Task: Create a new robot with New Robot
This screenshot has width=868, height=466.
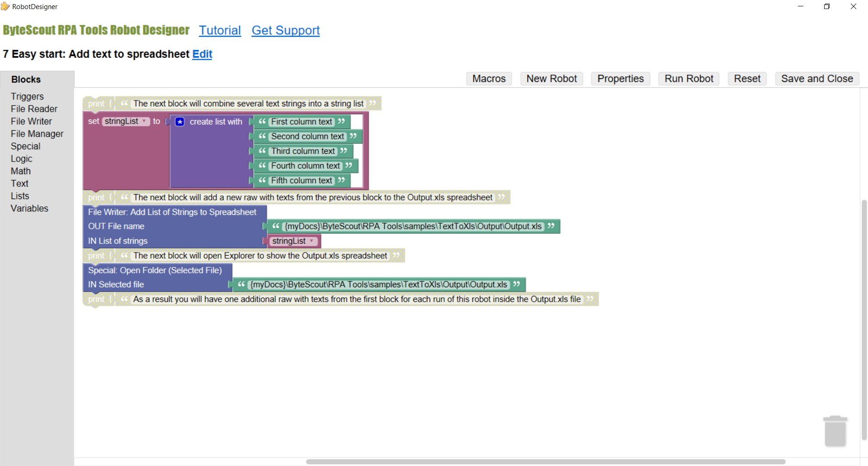Action: (552, 78)
